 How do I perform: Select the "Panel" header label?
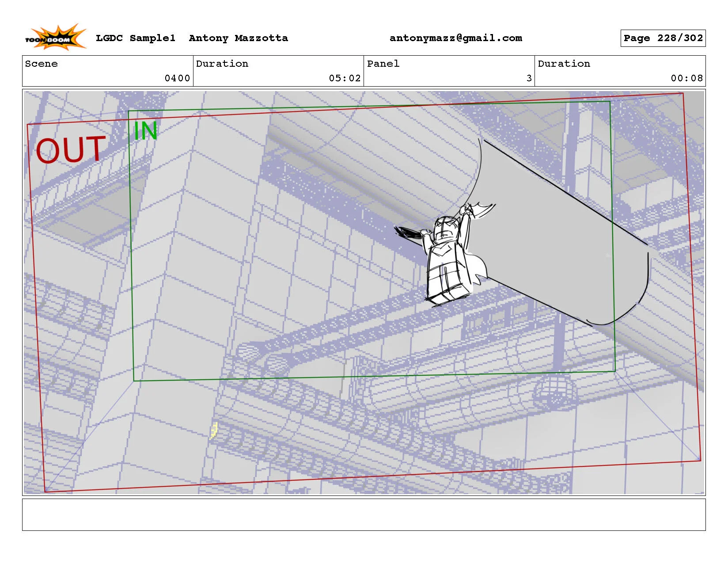pyautogui.click(x=383, y=64)
